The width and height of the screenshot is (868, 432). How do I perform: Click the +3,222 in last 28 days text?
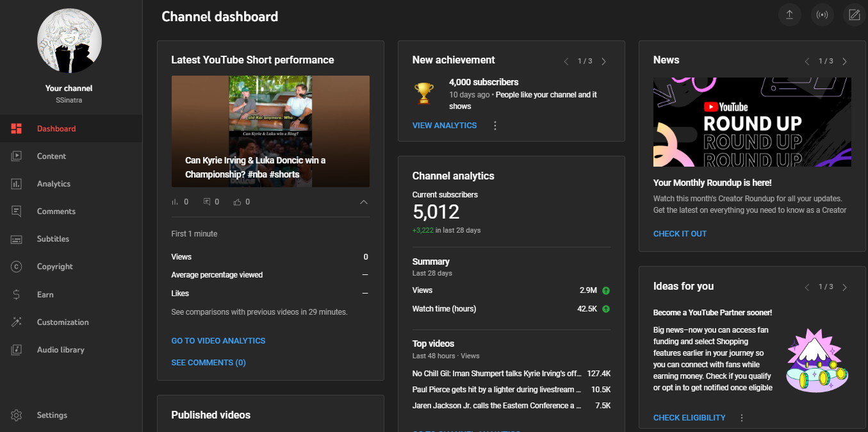pos(446,230)
